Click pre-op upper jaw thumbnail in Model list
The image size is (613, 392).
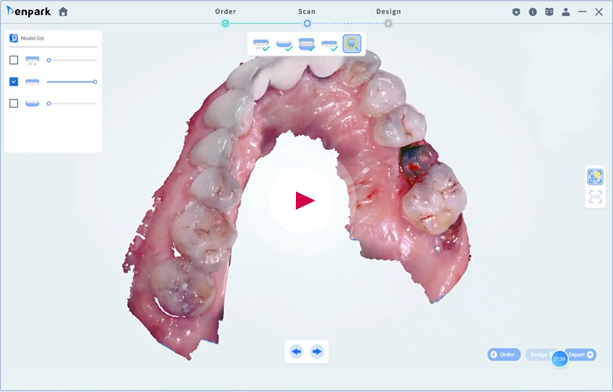(32, 60)
